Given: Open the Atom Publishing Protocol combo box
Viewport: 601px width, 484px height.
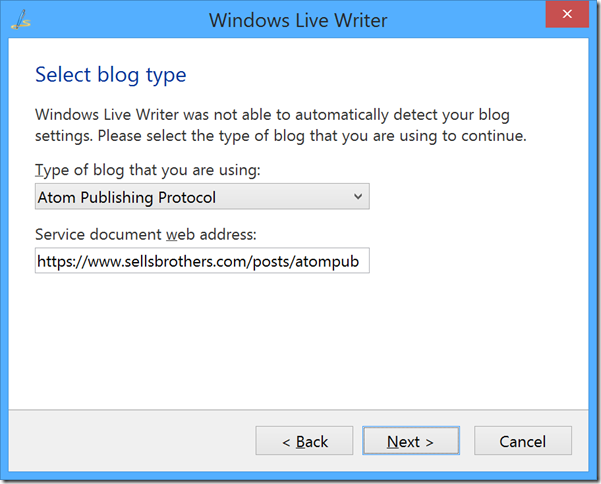Looking at the screenshot, I should click(x=202, y=197).
